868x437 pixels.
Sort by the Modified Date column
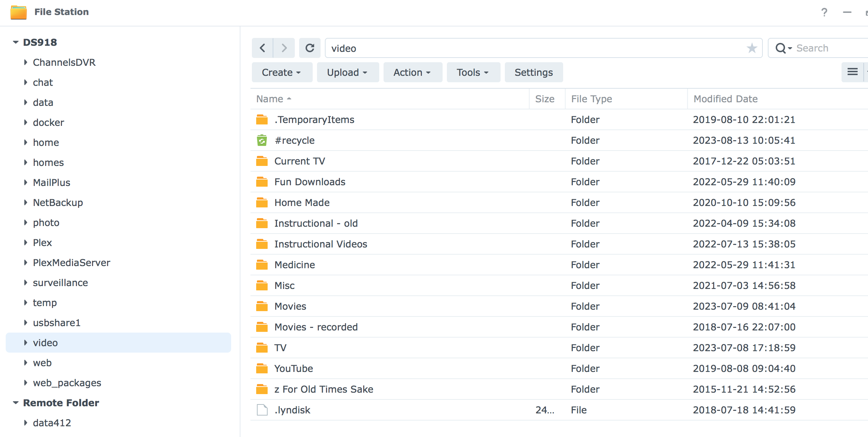point(726,99)
